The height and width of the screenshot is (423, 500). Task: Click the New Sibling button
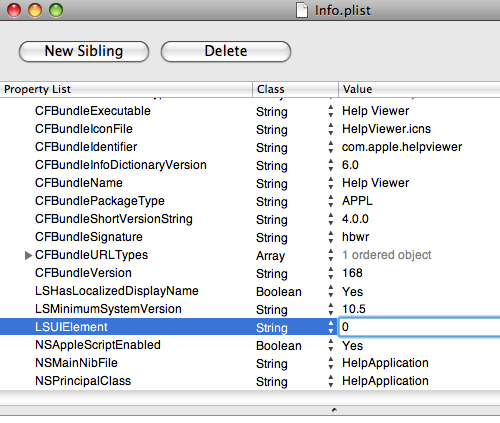(x=84, y=51)
